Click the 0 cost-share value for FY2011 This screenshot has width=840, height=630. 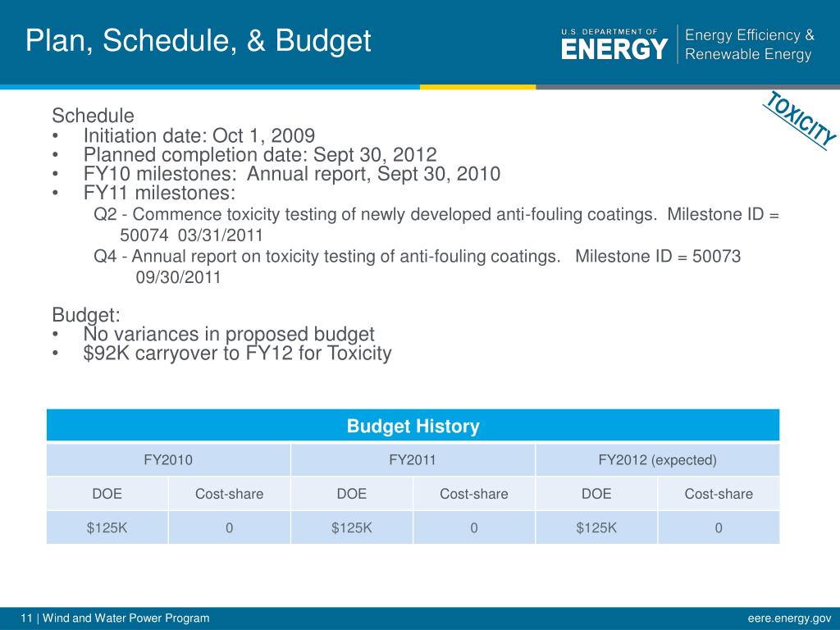pos(474,527)
